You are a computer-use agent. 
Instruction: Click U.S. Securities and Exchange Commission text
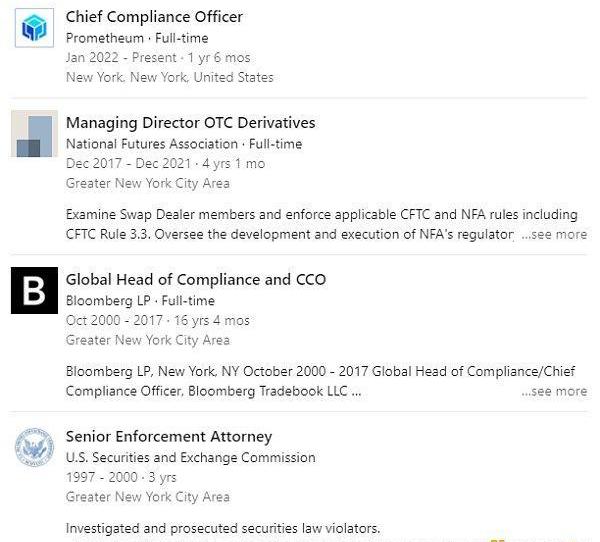(x=190, y=457)
